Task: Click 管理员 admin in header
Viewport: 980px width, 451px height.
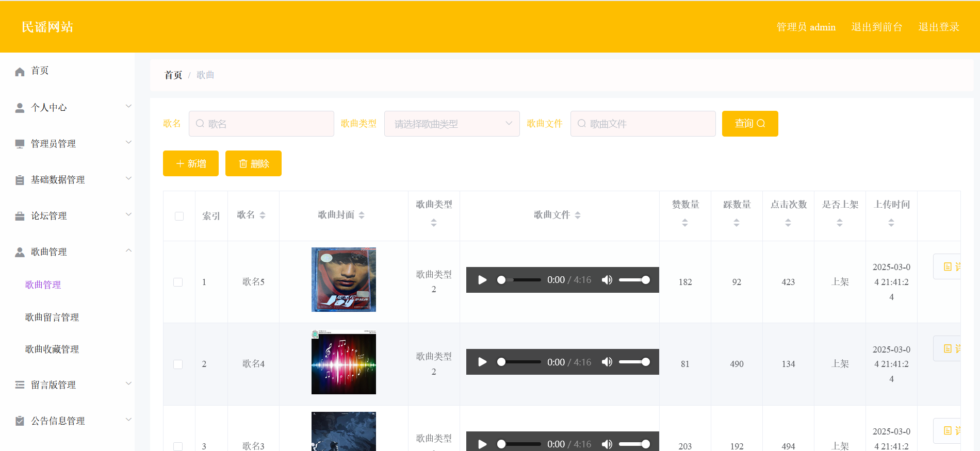Action: coord(806,27)
